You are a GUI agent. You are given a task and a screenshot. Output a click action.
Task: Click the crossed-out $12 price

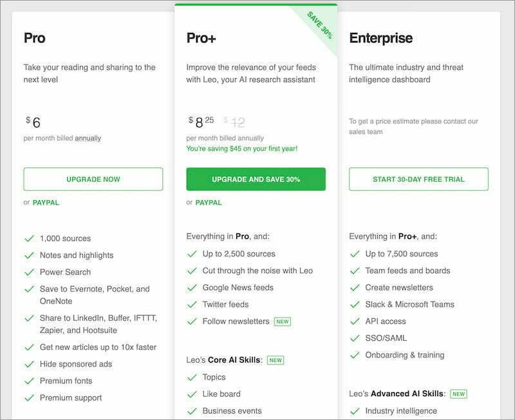[x=234, y=122]
